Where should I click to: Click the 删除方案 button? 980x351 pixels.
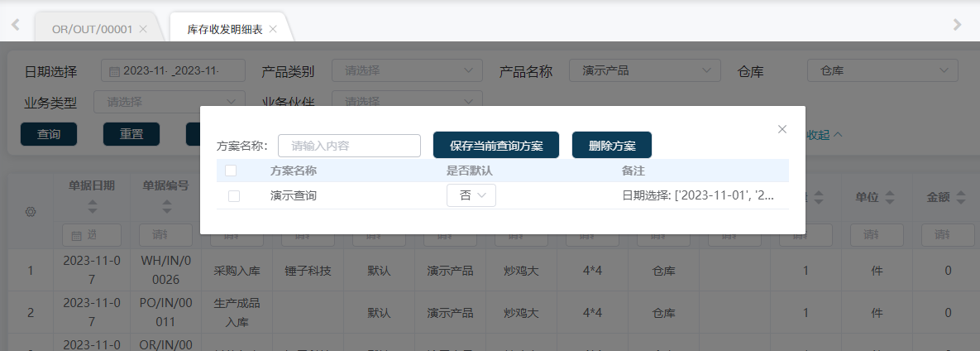point(612,146)
